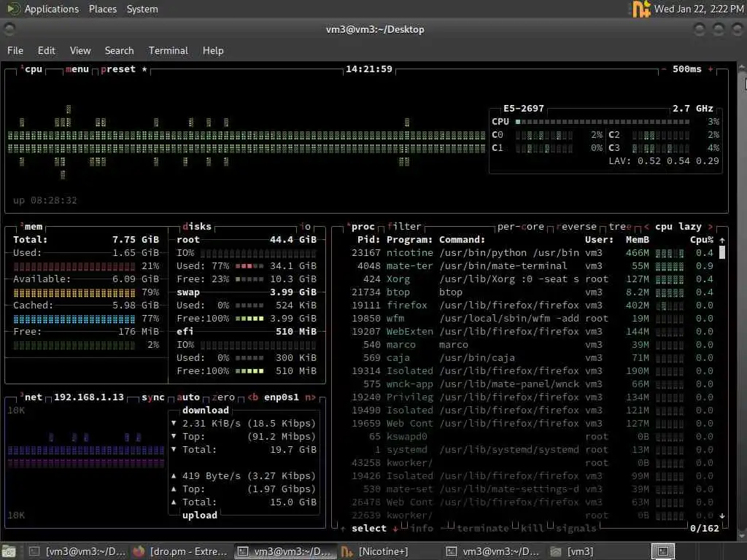The height and width of the screenshot is (560, 747).
Task: Increase update interval with plus sign
Action: (711, 69)
